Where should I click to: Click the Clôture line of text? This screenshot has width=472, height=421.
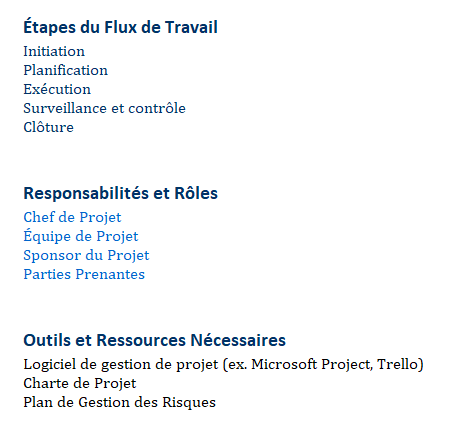click(48, 127)
